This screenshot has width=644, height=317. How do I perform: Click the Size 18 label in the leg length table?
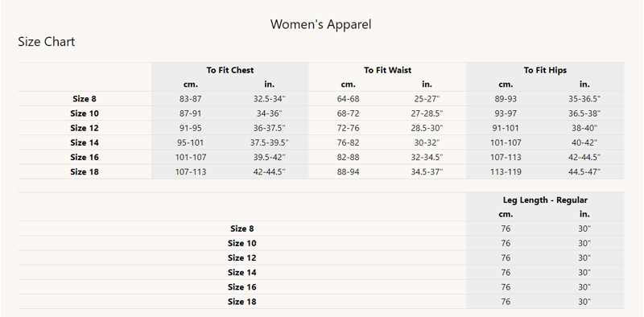pyautogui.click(x=242, y=302)
